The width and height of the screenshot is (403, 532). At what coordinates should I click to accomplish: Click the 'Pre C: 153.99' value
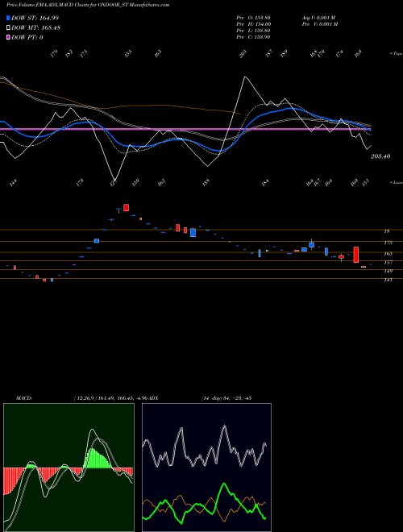click(x=253, y=36)
